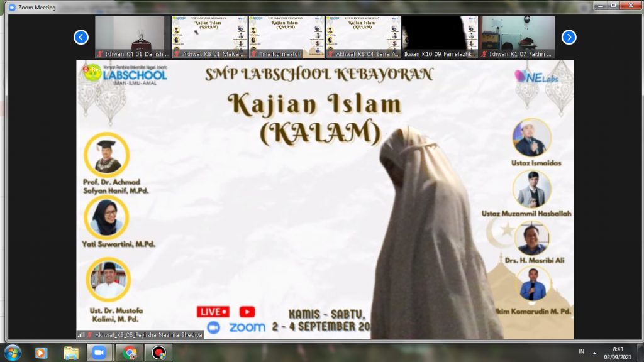Switch to Zoom app in taskbar

pyautogui.click(x=99, y=353)
